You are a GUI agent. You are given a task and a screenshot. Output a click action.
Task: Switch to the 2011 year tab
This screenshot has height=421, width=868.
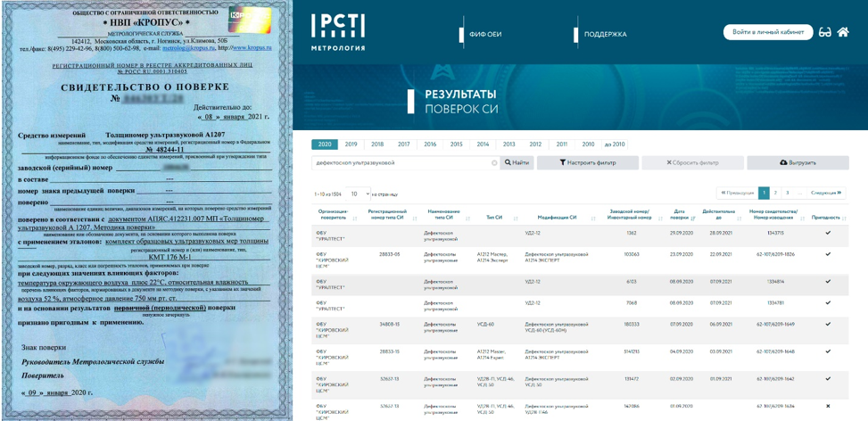(562, 144)
